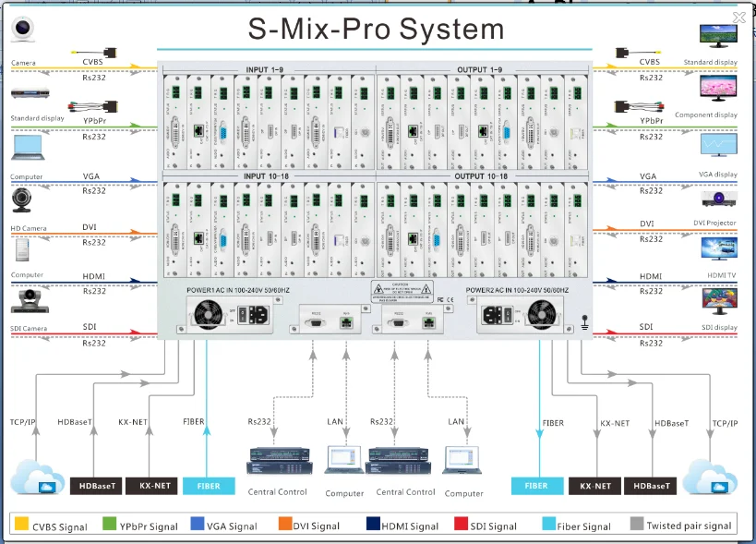Select the first Central Control device image
This screenshot has width=756, height=544.
278,460
